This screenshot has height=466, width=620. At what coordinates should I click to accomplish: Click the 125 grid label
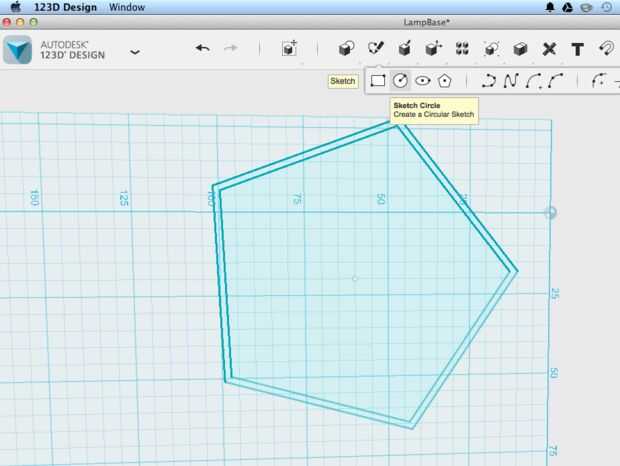click(124, 198)
